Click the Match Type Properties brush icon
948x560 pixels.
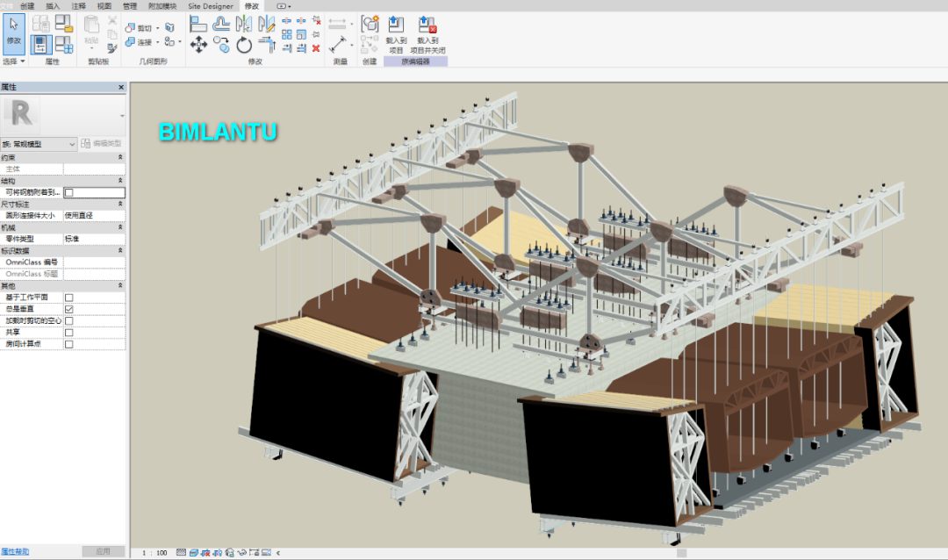point(111,47)
